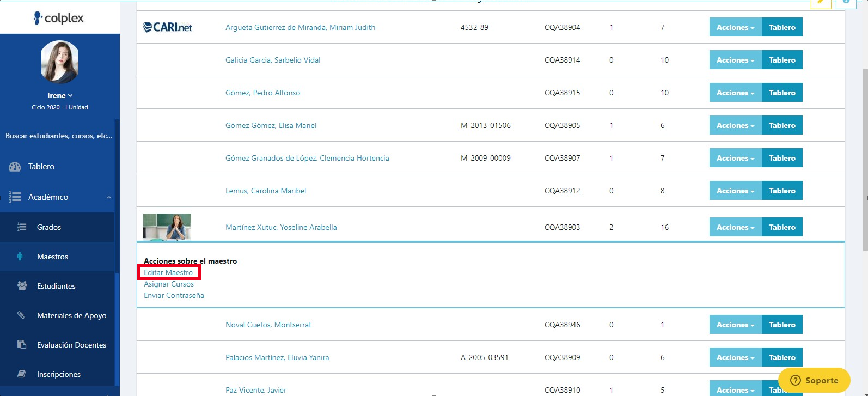Click the Grados list icon

pos(22,227)
